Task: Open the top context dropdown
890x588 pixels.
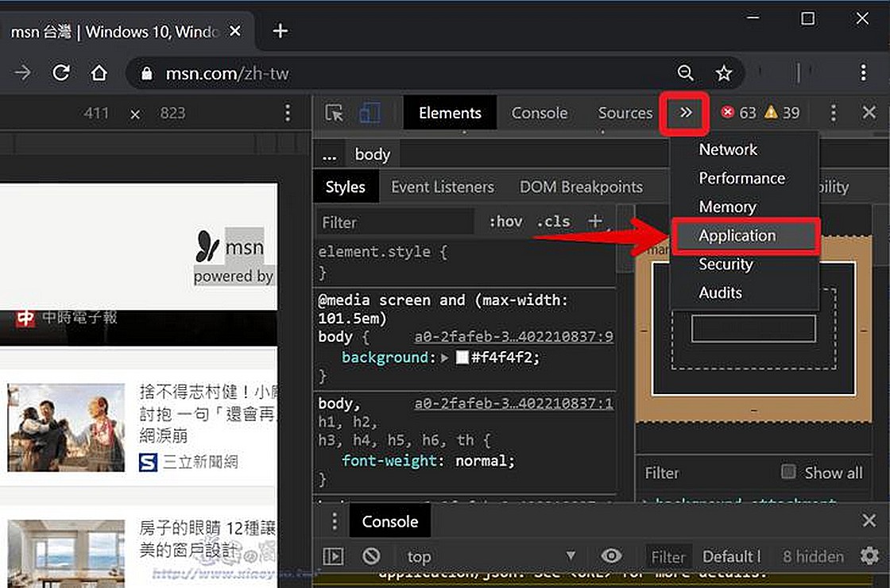Action: pos(490,557)
